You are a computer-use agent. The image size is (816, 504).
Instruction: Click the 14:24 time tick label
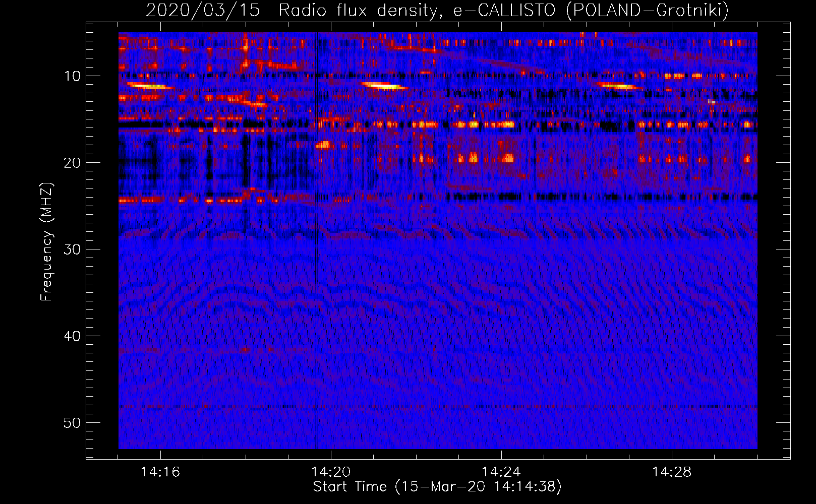[501, 472]
